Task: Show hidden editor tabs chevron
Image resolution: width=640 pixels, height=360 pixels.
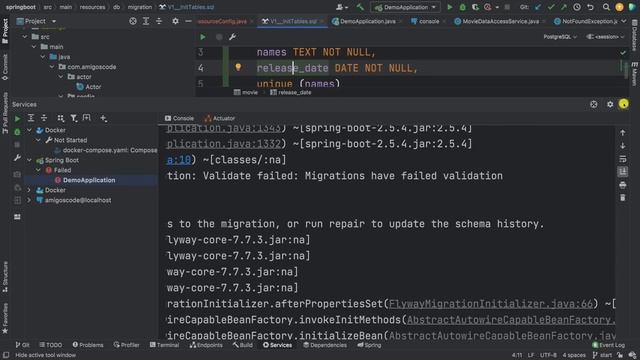Action: pyautogui.click(x=624, y=21)
